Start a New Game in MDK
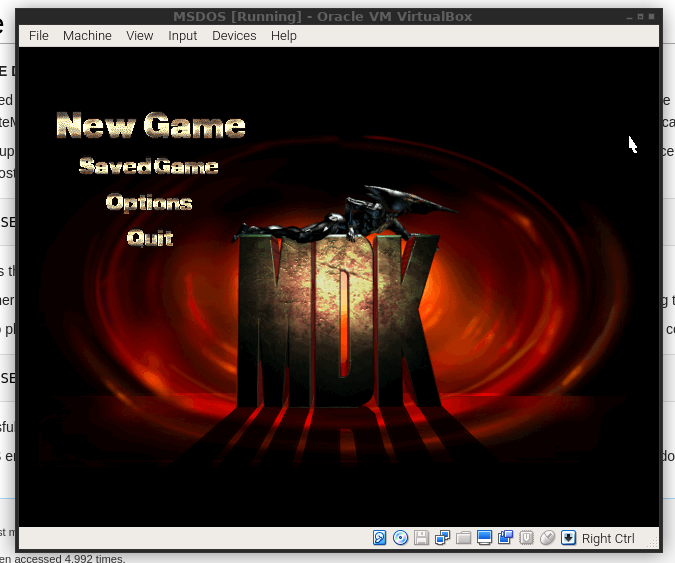This screenshot has width=675, height=563. pyautogui.click(x=151, y=125)
